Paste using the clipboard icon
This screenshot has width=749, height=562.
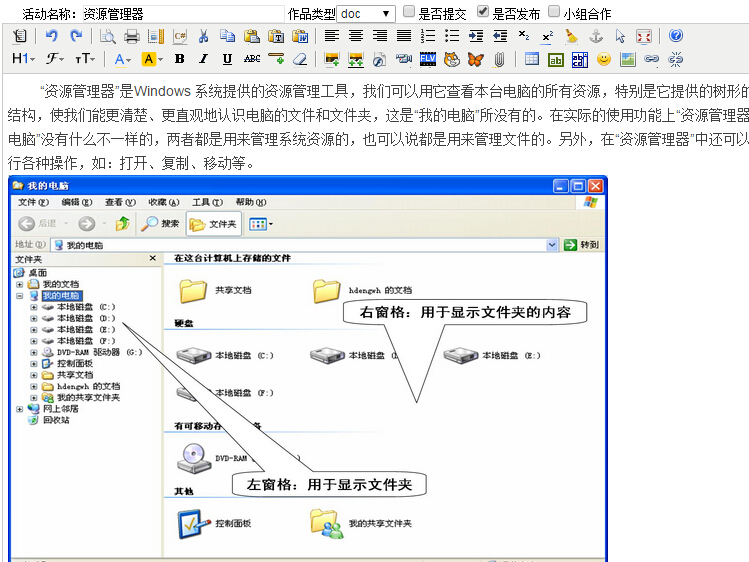(x=252, y=36)
